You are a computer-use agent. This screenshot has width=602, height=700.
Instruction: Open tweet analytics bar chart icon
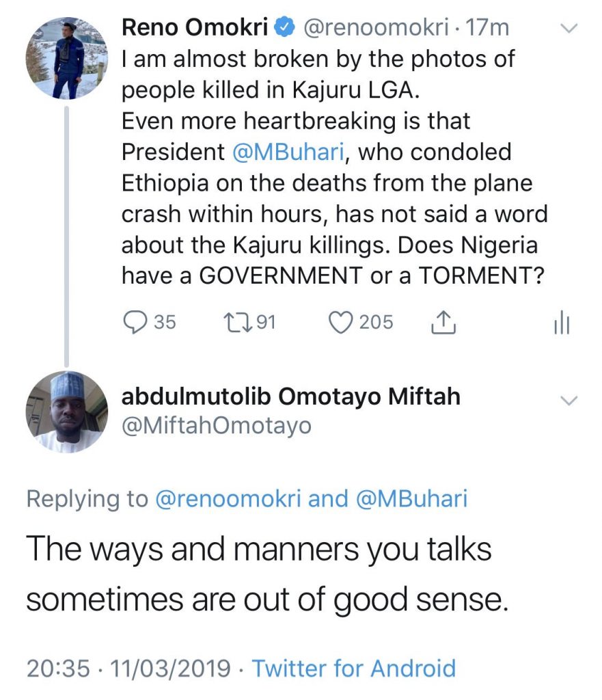561,323
